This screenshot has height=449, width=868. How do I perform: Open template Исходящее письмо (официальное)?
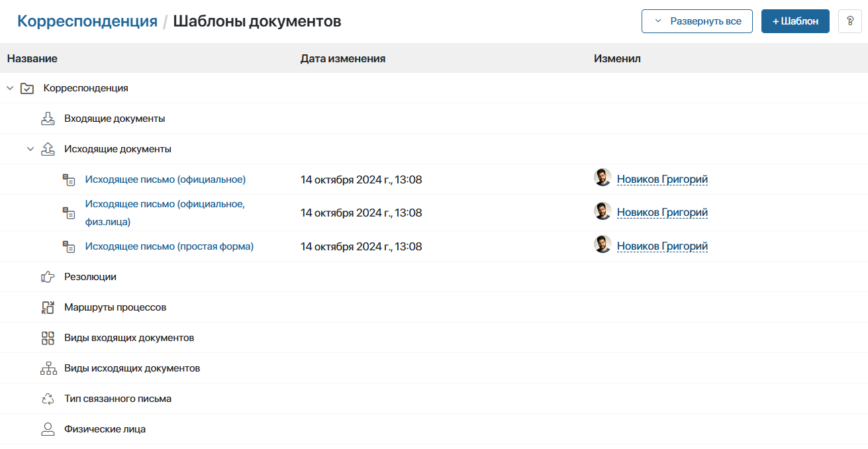165,179
